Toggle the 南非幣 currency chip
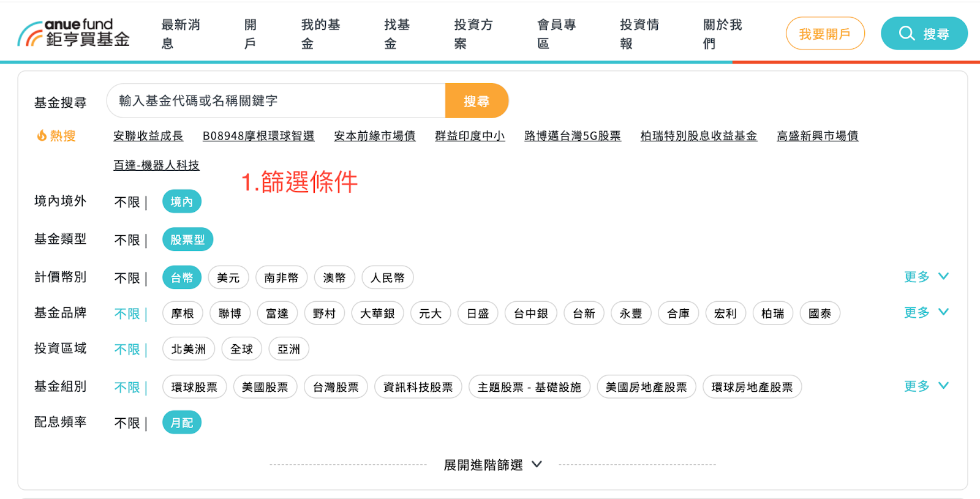Screen dimensions: 980x499 coord(281,277)
